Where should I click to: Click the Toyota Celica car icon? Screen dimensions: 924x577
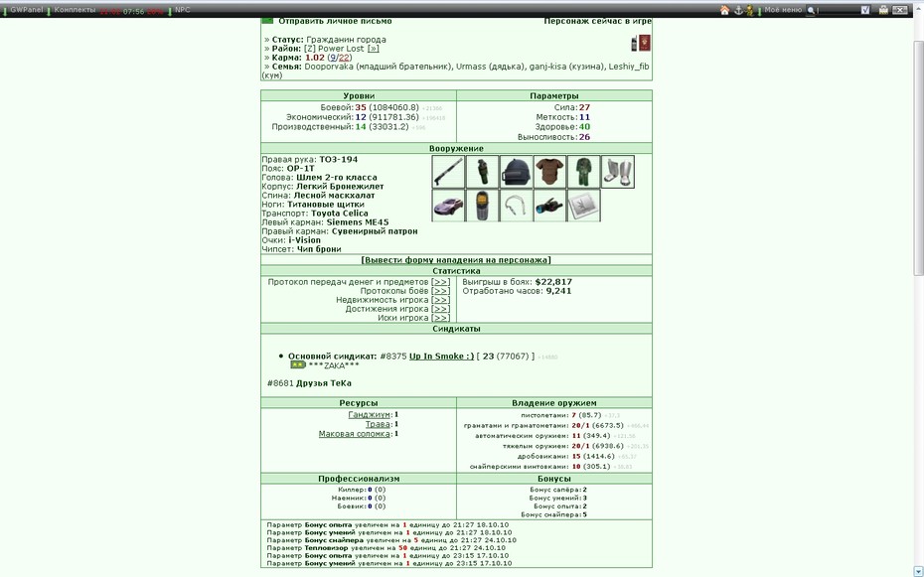[448, 206]
